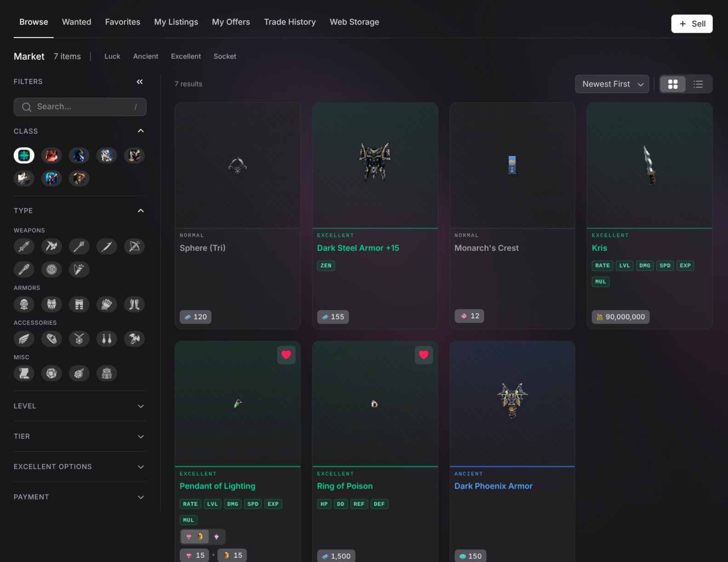Filter by boots armor type
Screen dimensions: 728x562
tap(134, 304)
